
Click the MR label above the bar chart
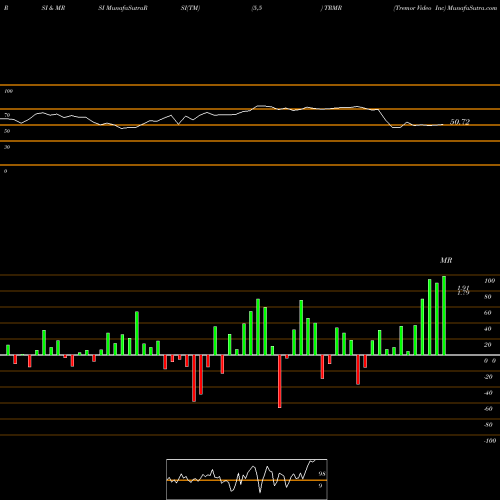point(446,260)
